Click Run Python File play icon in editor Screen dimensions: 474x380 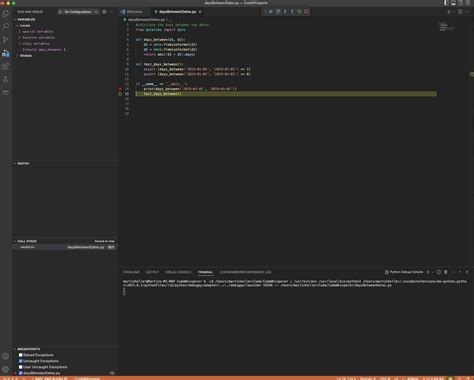[449, 12]
